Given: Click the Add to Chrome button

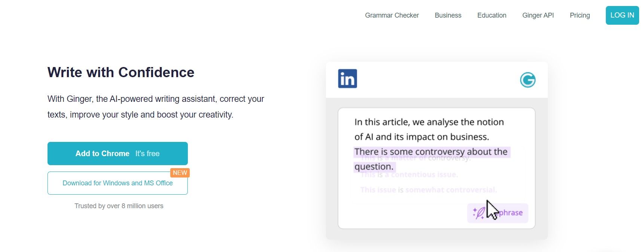Looking at the screenshot, I should [117, 154].
